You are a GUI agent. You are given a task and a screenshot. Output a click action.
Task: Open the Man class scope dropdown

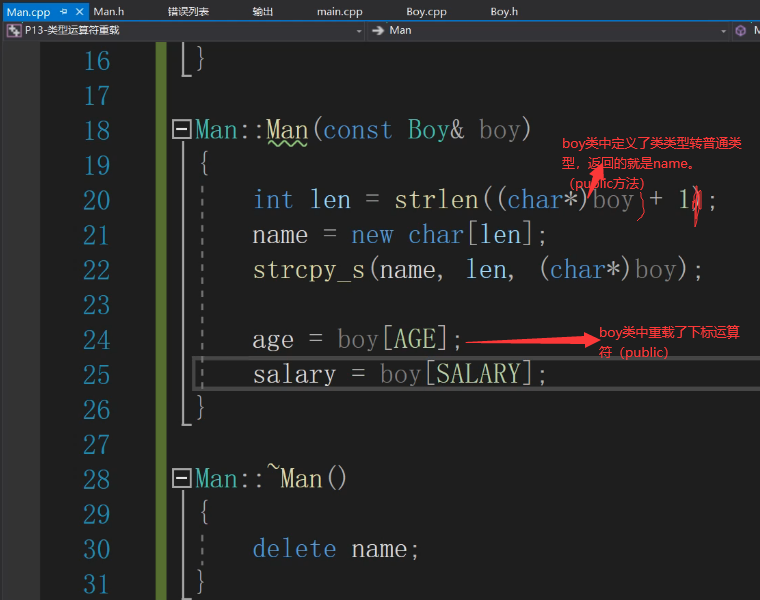coord(725,31)
